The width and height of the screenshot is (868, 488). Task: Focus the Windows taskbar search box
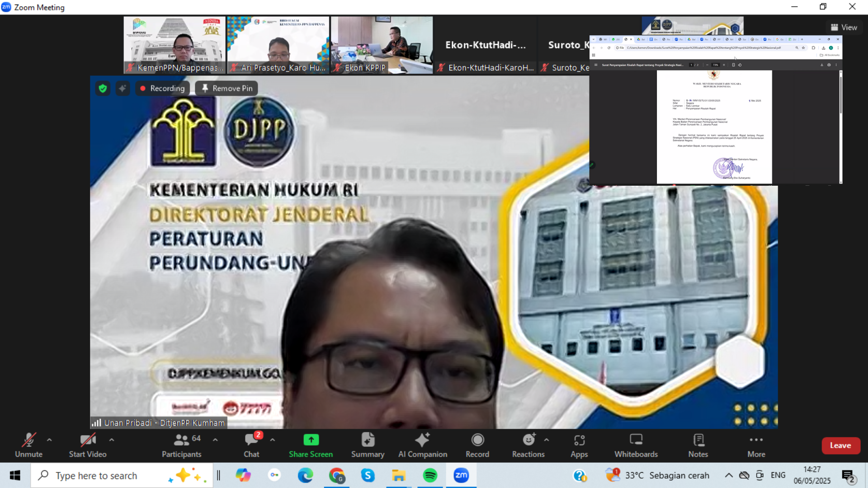[121, 475]
